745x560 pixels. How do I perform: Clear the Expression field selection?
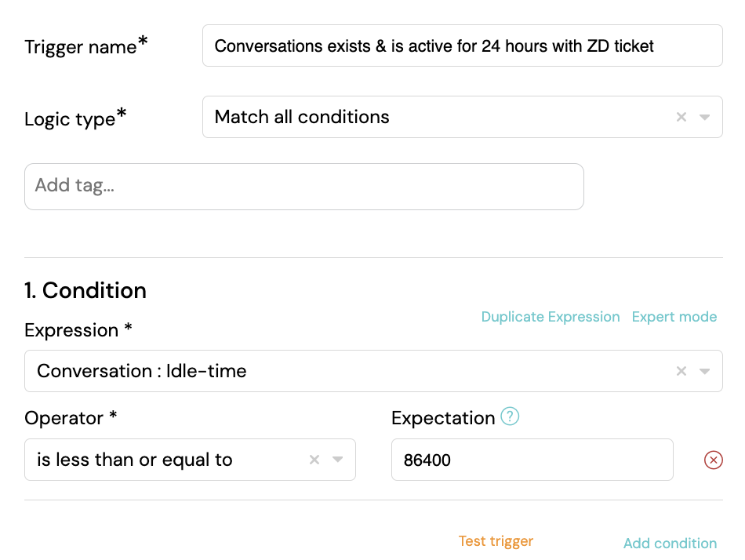pyautogui.click(x=681, y=371)
